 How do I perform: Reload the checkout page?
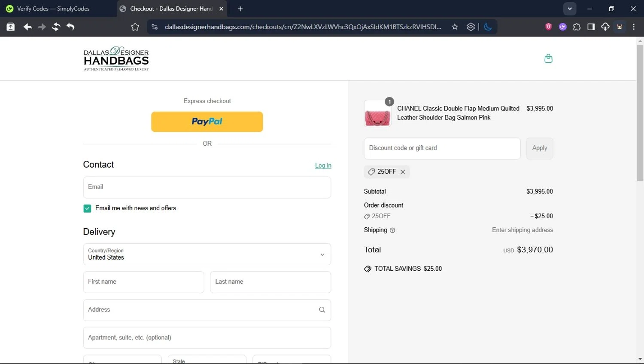tap(56, 27)
